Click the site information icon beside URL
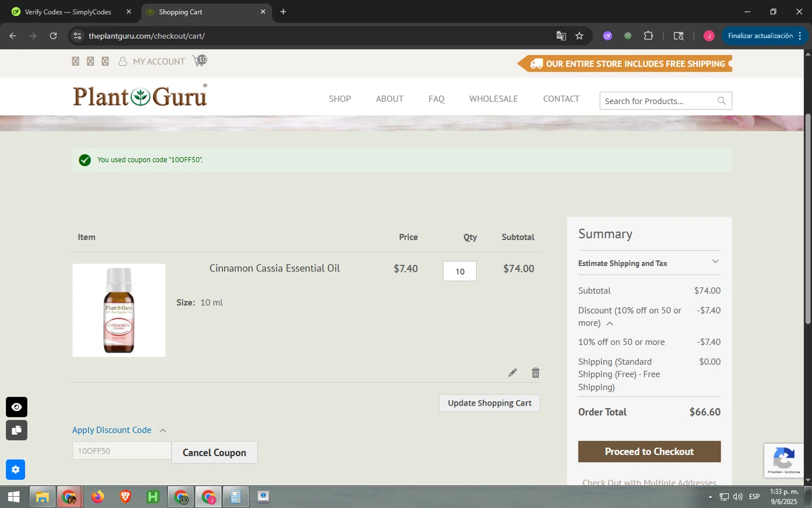Image resolution: width=812 pixels, height=508 pixels. pos(77,36)
